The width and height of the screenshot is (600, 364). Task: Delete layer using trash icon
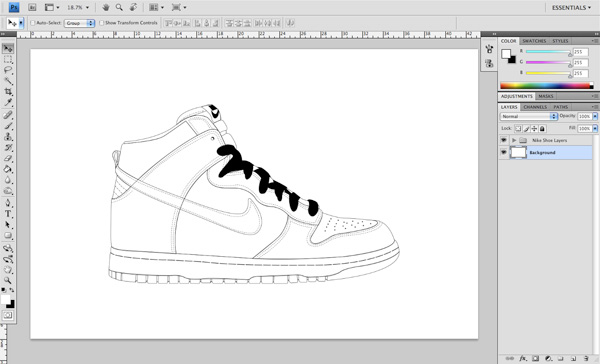(x=586, y=359)
